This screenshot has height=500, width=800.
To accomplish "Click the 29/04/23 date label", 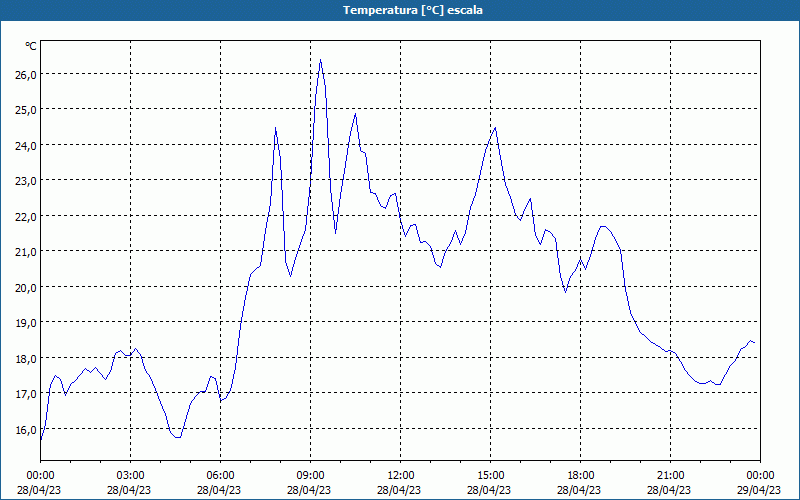I will tap(759, 490).
